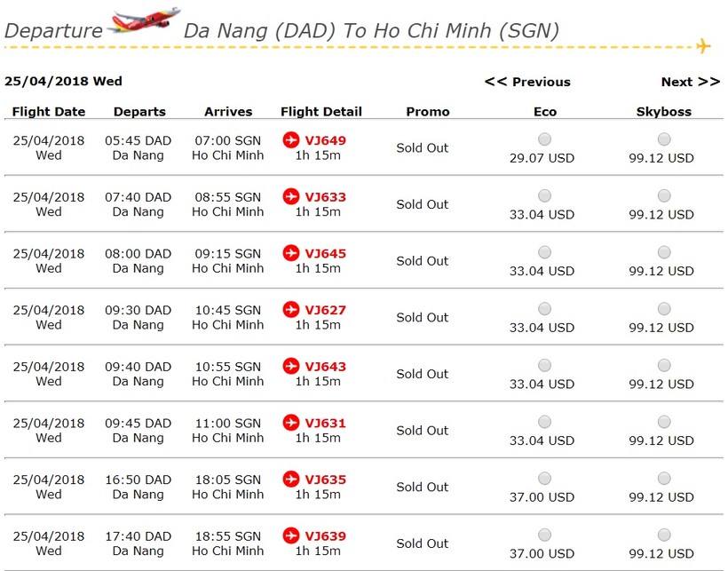Choose the Skyboss fare for flight VJ633
This screenshot has width=728, height=571.
pyautogui.click(x=664, y=196)
